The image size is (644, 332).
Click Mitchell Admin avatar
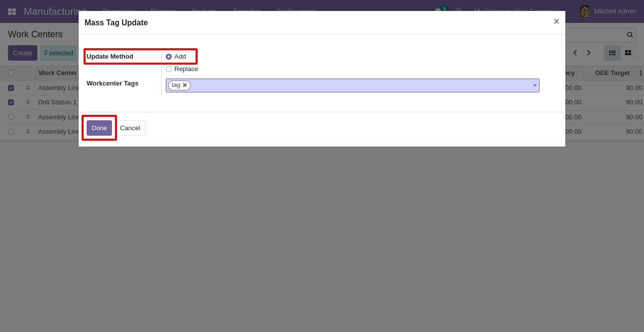(585, 11)
